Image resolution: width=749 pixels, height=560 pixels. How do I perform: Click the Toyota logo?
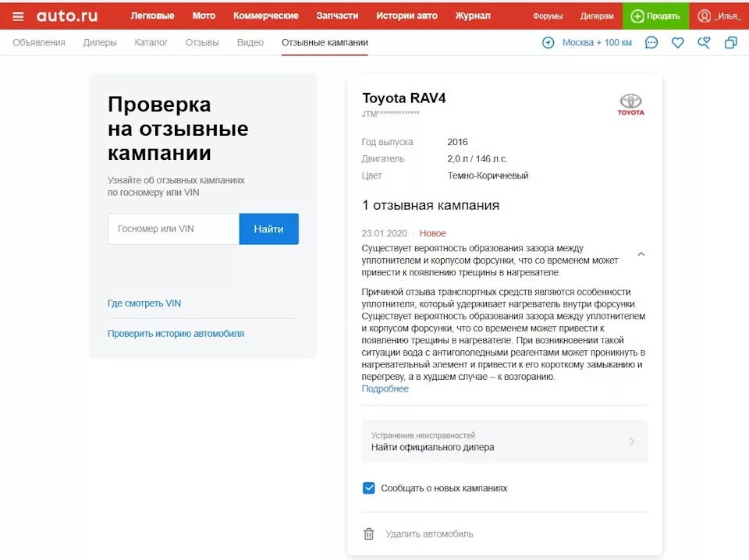click(x=631, y=105)
